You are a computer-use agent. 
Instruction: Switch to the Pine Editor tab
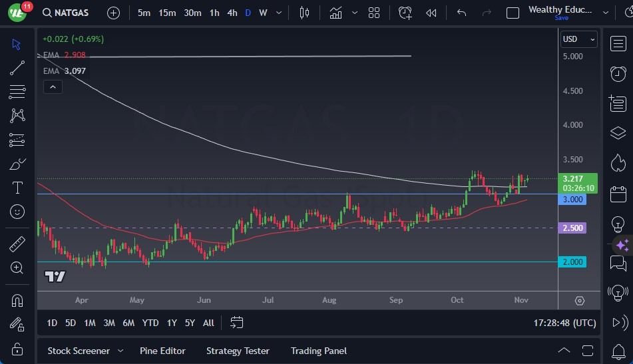pos(162,351)
